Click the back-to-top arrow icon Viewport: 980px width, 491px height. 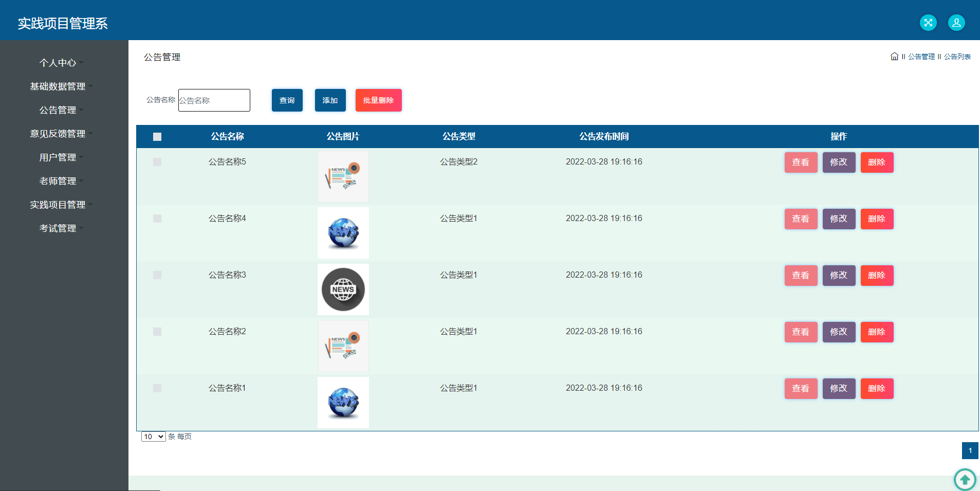tap(965, 479)
